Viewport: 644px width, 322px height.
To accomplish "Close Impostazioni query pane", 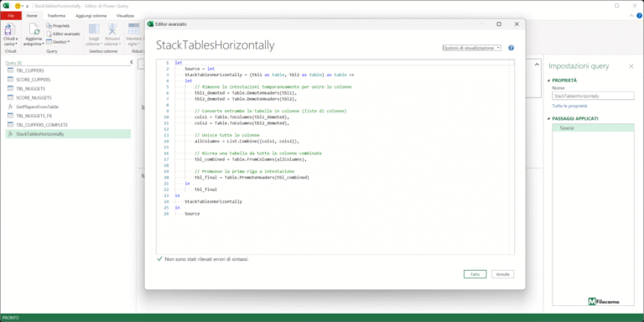I will pyautogui.click(x=631, y=66).
